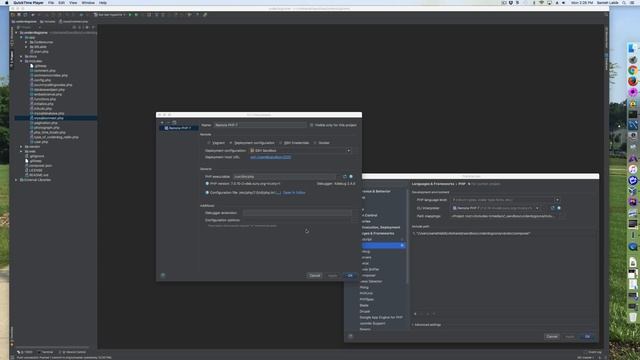Open the View menu
This screenshot has height=360, width=640.
pyautogui.click(x=73, y=2)
